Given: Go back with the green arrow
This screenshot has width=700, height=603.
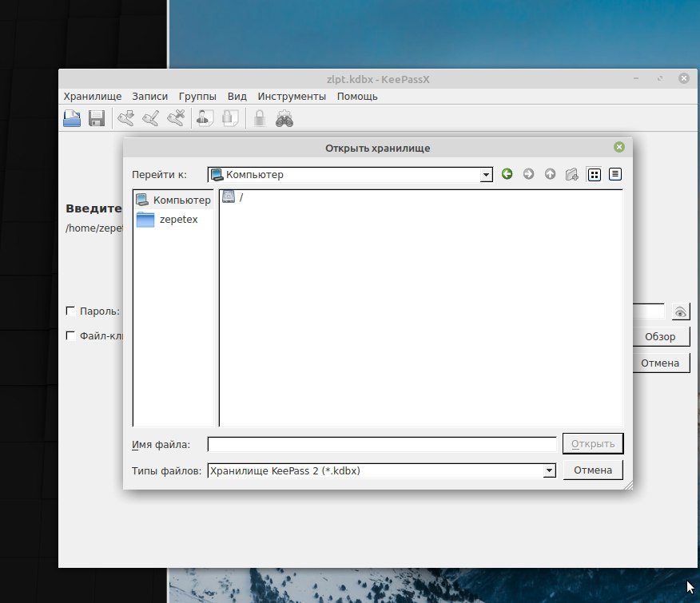Looking at the screenshot, I should 507,174.
